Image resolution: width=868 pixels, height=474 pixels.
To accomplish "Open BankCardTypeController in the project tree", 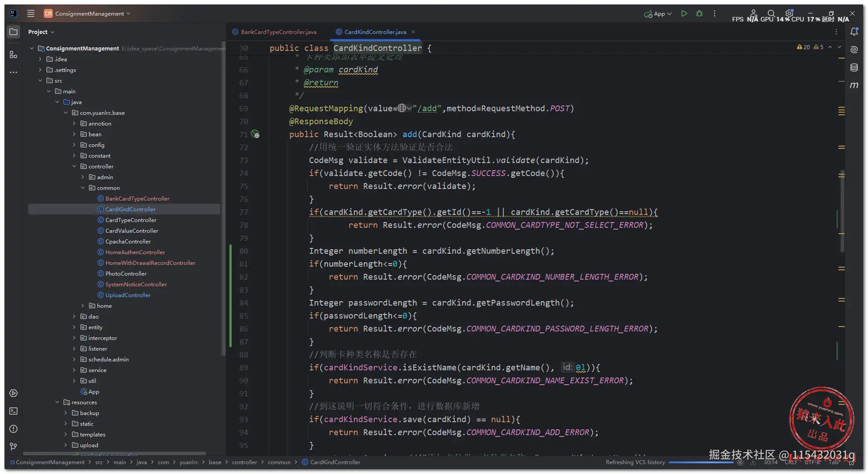I will (137, 198).
